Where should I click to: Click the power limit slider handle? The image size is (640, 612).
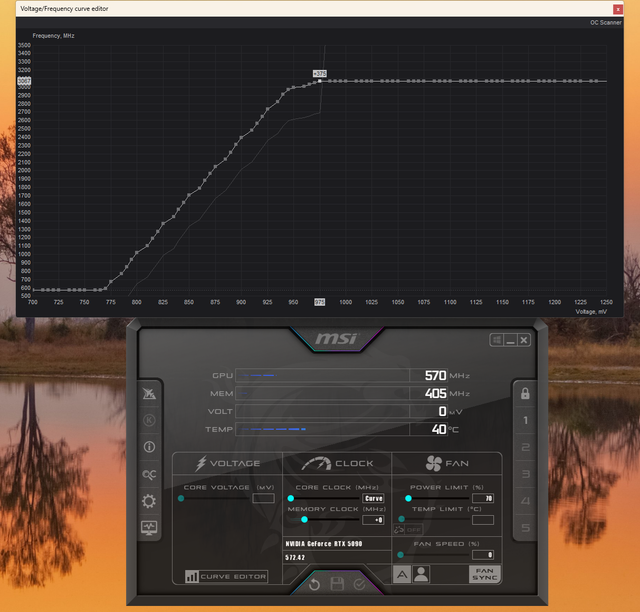pos(408,499)
